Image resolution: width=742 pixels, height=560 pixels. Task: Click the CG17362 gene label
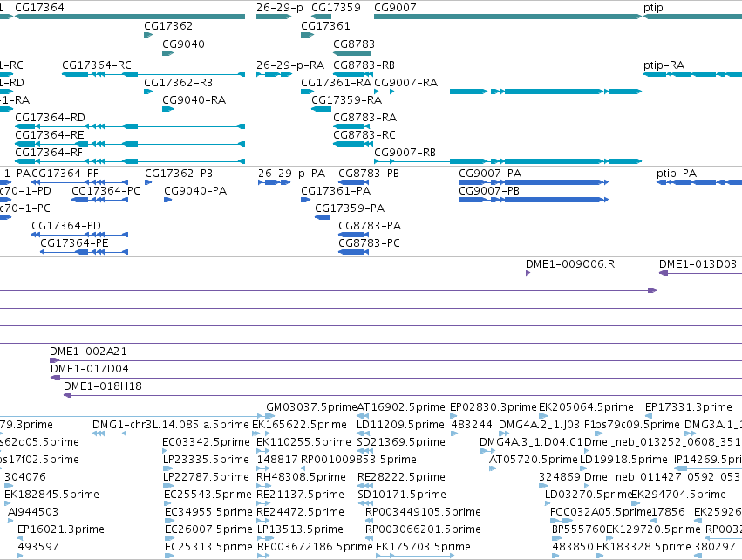168,26
